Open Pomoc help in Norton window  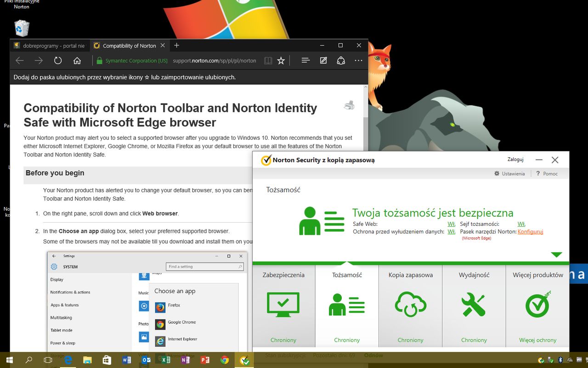(x=547, y=173)
